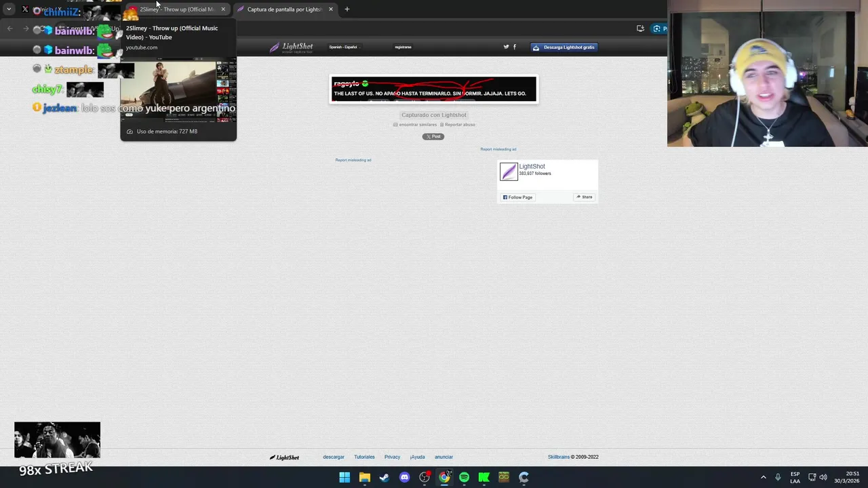This screenshot has width=868, height=488.
Task: Click the footer LightShot logo
Action: click(x=284, y=457)
